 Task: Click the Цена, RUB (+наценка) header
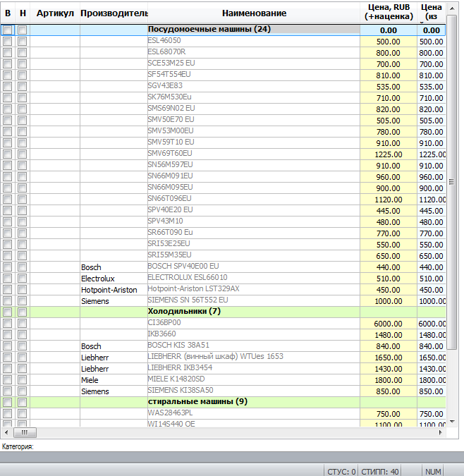(x=389, y=12)
